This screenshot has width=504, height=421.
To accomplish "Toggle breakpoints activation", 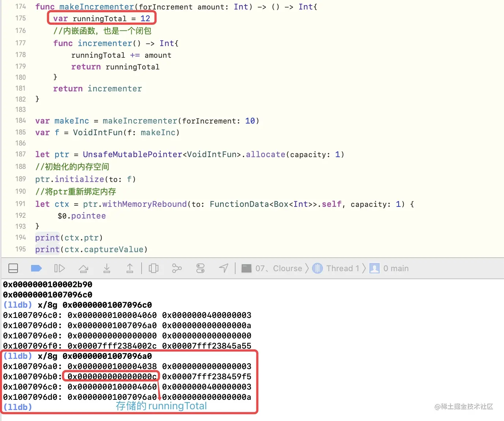I will (x=36, y=269).
